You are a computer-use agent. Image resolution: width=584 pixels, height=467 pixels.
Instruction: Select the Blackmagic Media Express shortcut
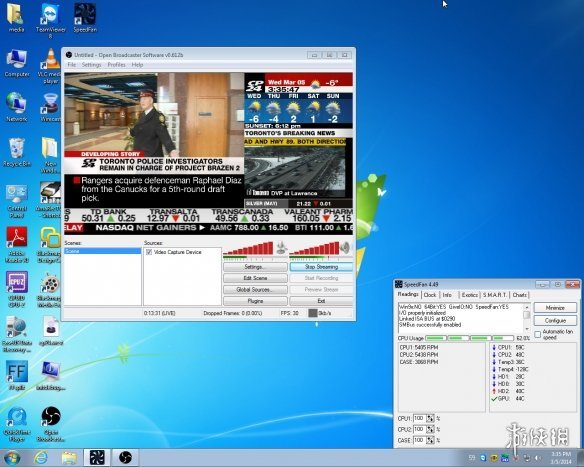[x=50, y=289]
